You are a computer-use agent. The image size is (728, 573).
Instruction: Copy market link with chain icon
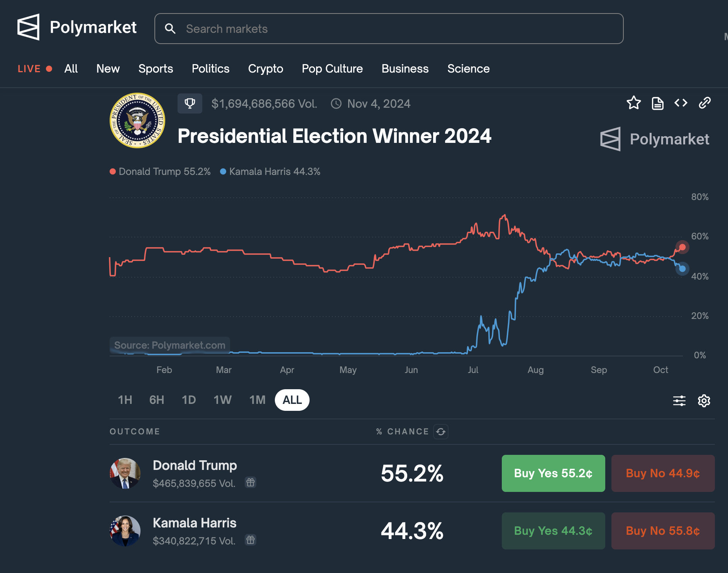pos(705,103)
